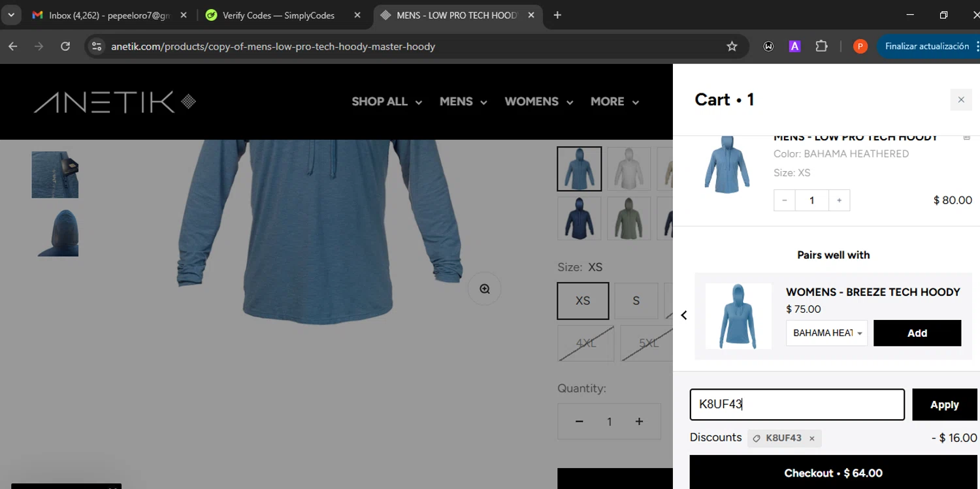Open the tab search dropdown arrow
The width and height of the screenshot is (980, 489).
11,15
